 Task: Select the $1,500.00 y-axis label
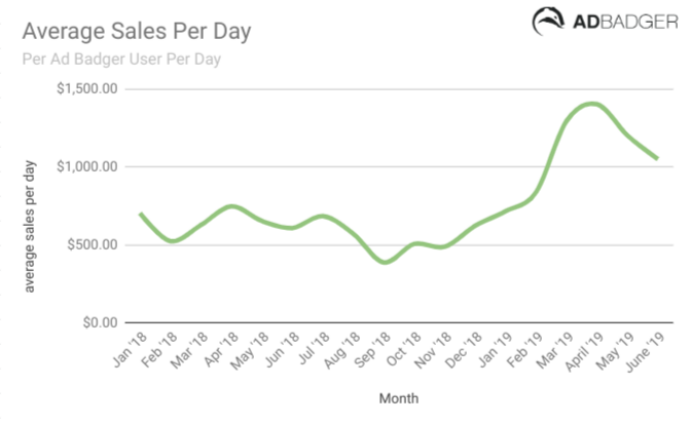coord(87,89)
